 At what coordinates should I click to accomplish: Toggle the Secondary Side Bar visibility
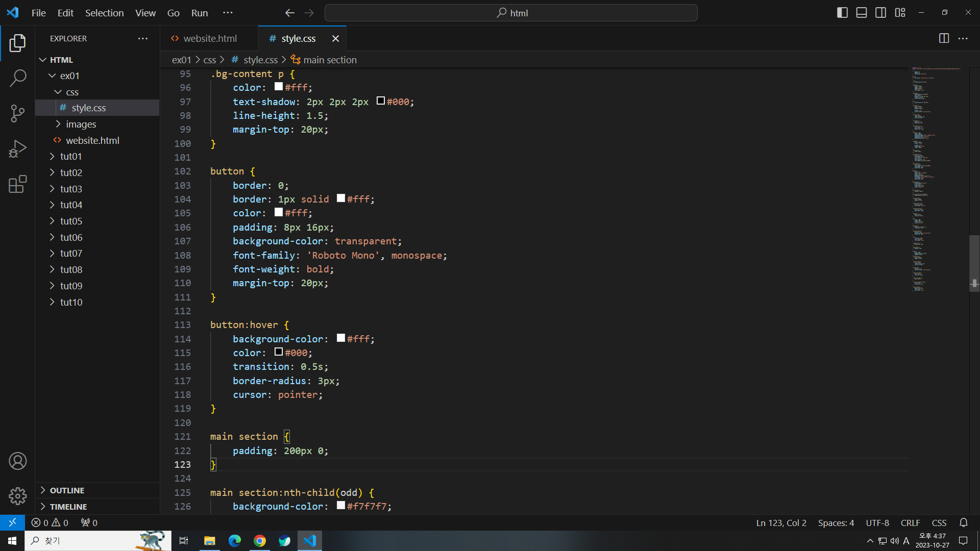(x=880, y=13)
